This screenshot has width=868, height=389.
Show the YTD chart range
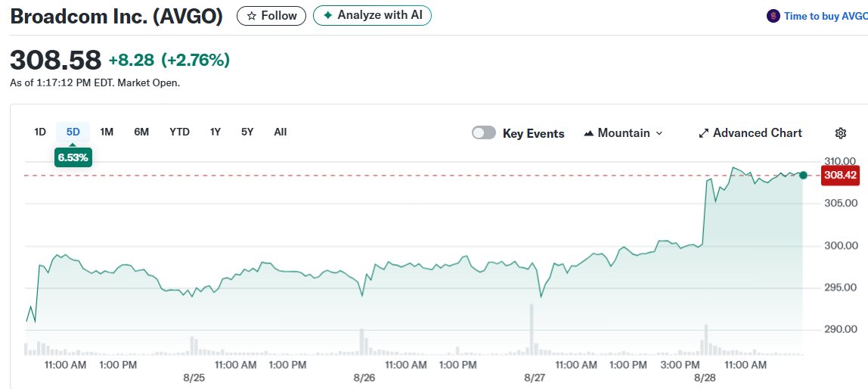179,132
